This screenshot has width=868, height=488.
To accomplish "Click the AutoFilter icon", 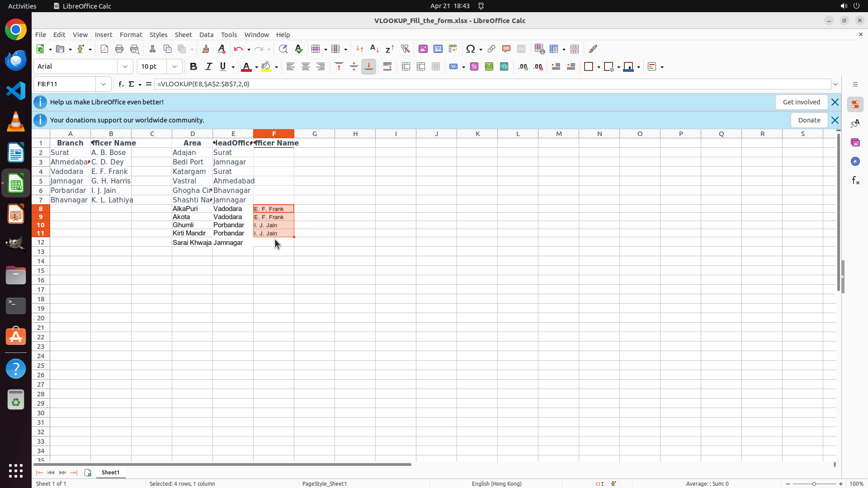I will pos(405,49).
